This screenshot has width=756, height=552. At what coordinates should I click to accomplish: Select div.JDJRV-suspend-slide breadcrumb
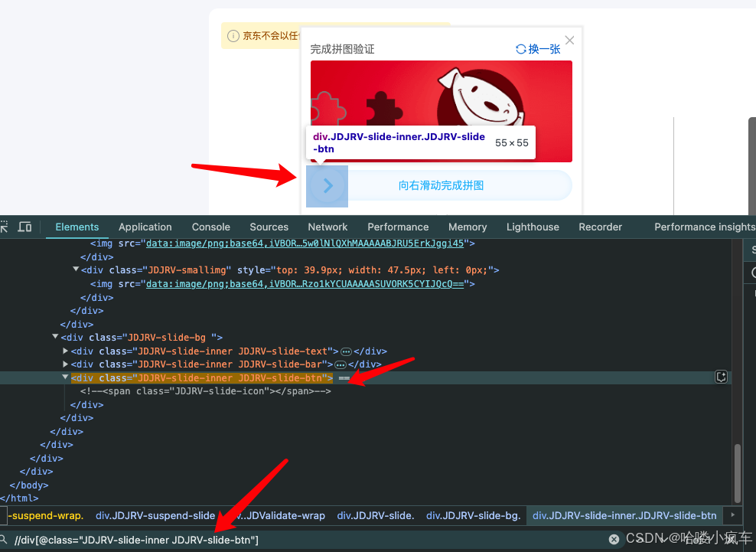[155, 515]
